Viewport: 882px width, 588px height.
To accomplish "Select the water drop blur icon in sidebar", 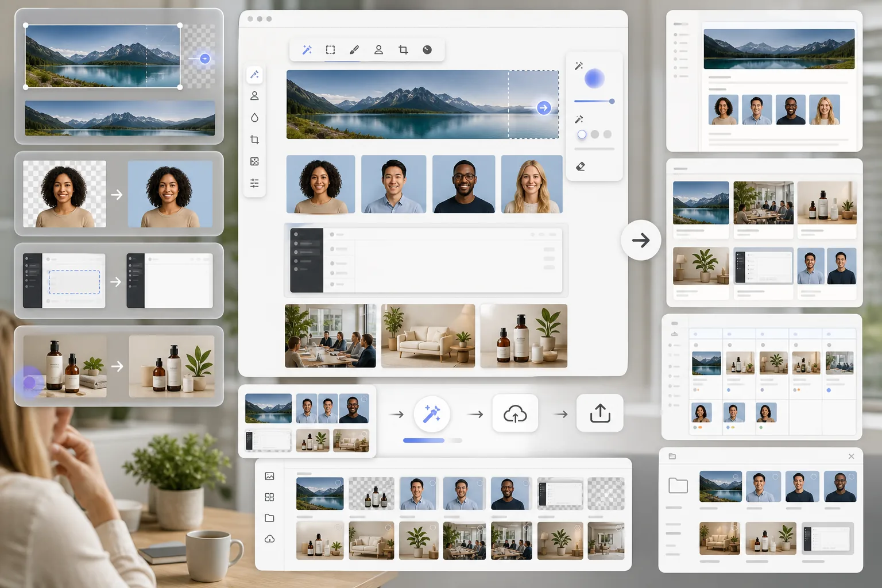I will click(x=254, y=118).
